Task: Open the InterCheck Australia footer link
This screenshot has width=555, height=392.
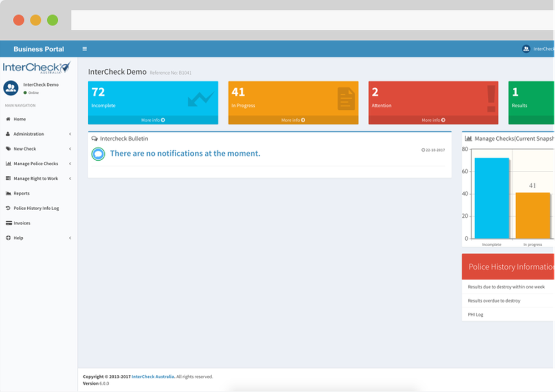Action: coord(153,377)
